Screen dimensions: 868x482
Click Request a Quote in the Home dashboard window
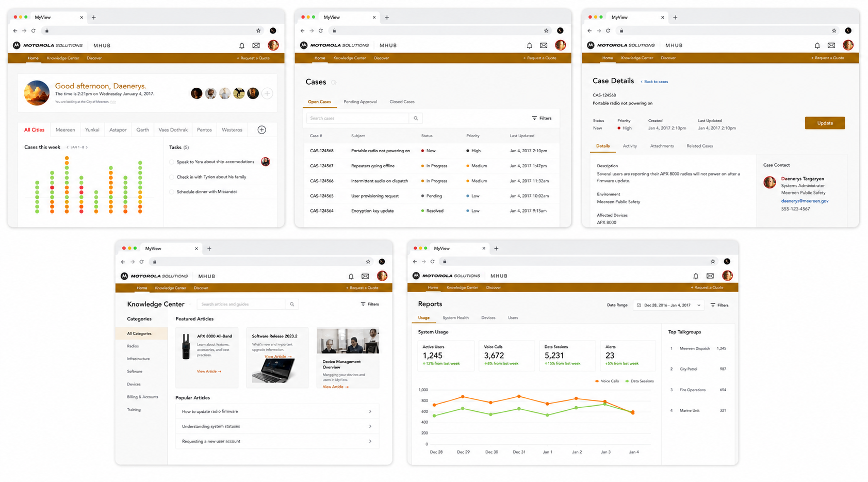point(253,58)
